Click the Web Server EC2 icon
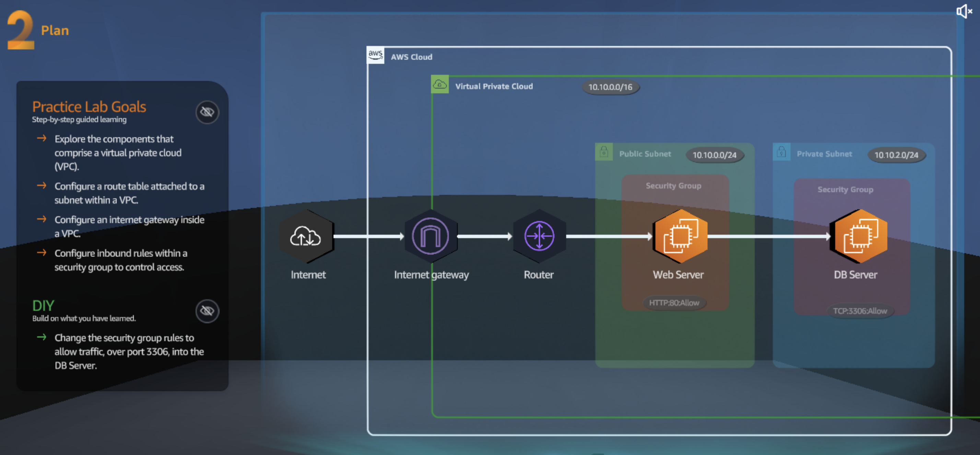Viewport: 980px width, 455px height. [x=680, y=236]
